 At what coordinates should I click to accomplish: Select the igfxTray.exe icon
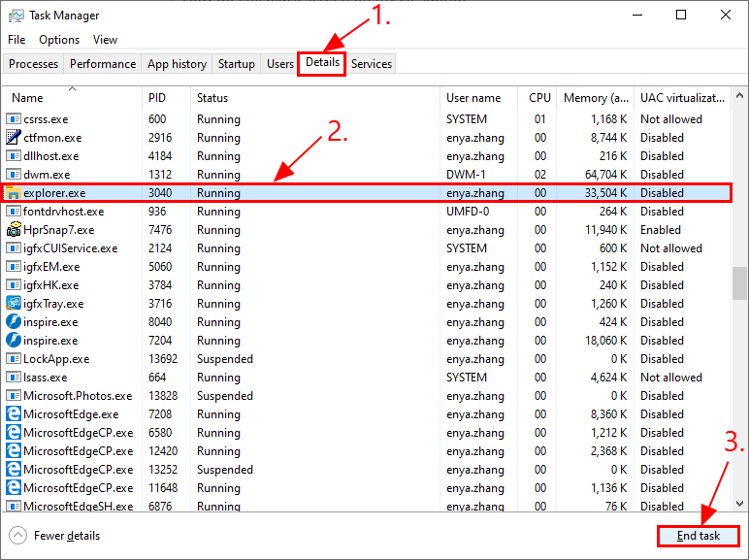point(14,304)
